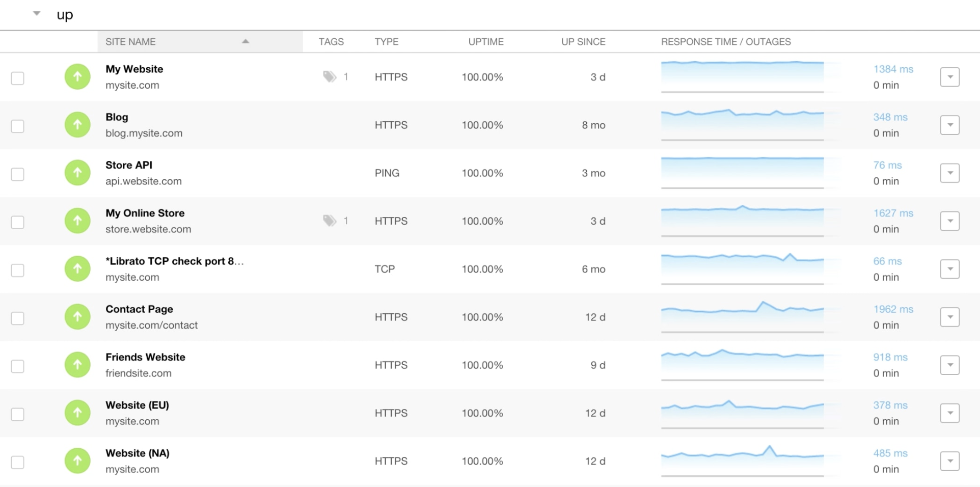Click the up status icon for Contact Page
Image resolution: width=980 pixels, height=487 pixels.
click(77, 317)
